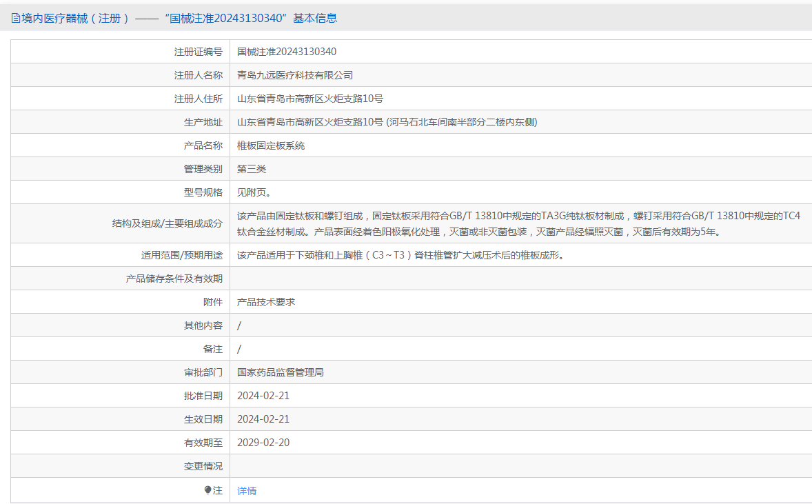Click the intended use text 该产品适用于下颈椎
This screenshot has width=812, height=504.
[x=400, y=255]
